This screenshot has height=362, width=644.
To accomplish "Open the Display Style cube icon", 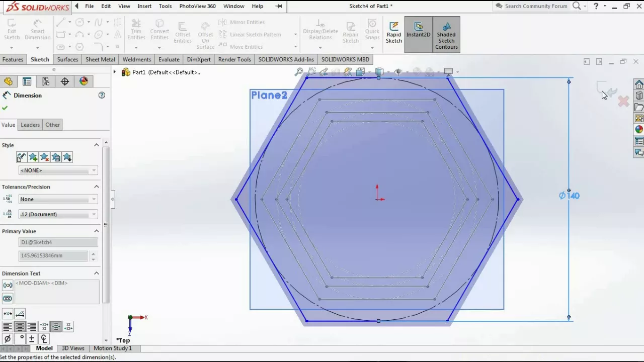I will 380,72.
